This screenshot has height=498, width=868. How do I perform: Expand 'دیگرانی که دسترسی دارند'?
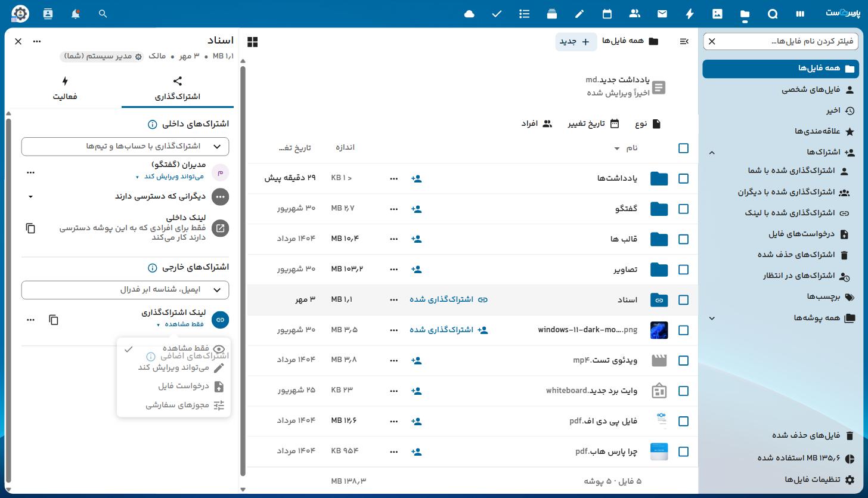click(30, 196)
